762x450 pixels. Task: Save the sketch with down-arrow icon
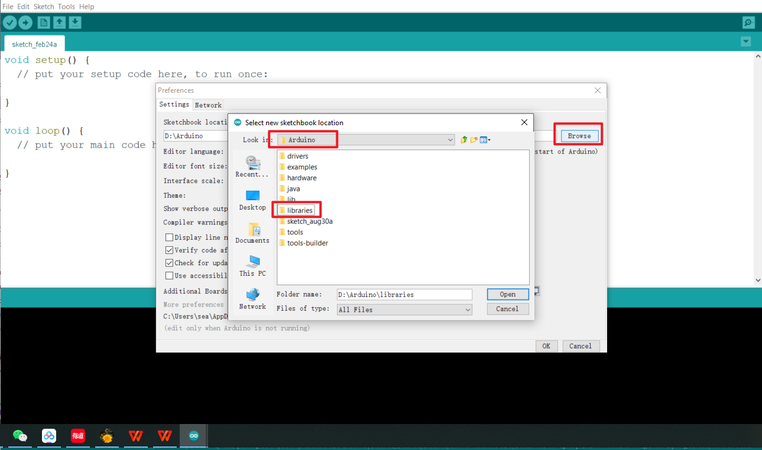[x=75, y=22]
